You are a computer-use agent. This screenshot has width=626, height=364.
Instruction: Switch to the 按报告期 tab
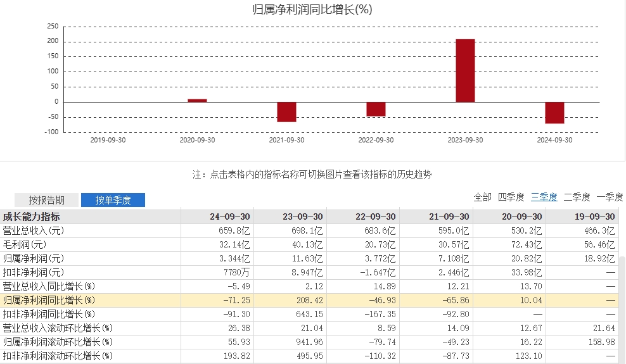click(x=47, y=200)
